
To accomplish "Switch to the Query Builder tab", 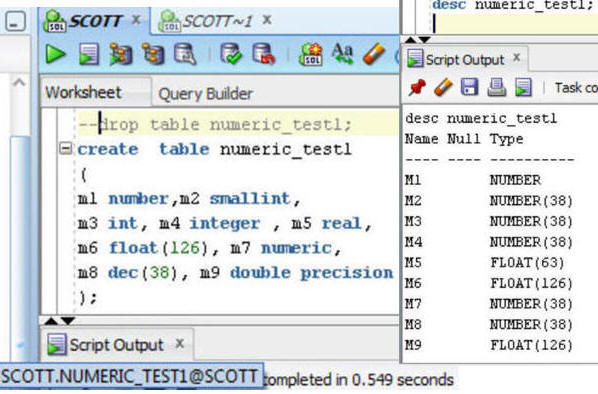I will point(206,93).
